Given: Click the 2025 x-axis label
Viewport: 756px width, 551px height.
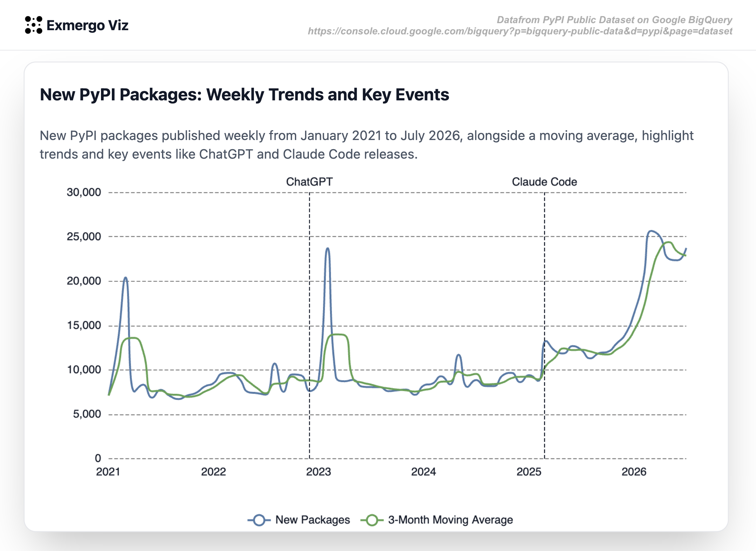Looking at the screenshot, I should (x=529, y=472).
